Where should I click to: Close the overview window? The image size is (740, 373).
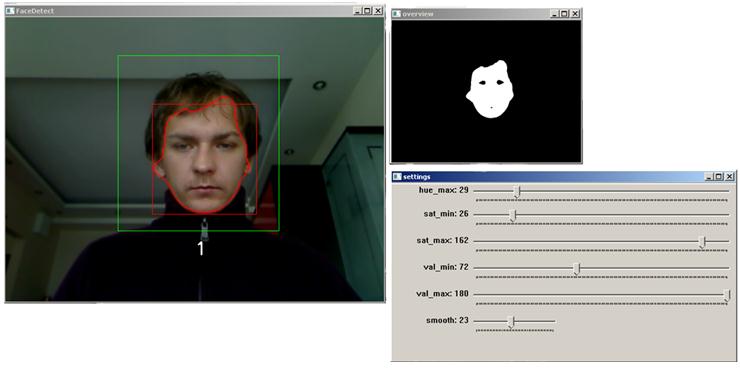(x=575, y=14)
